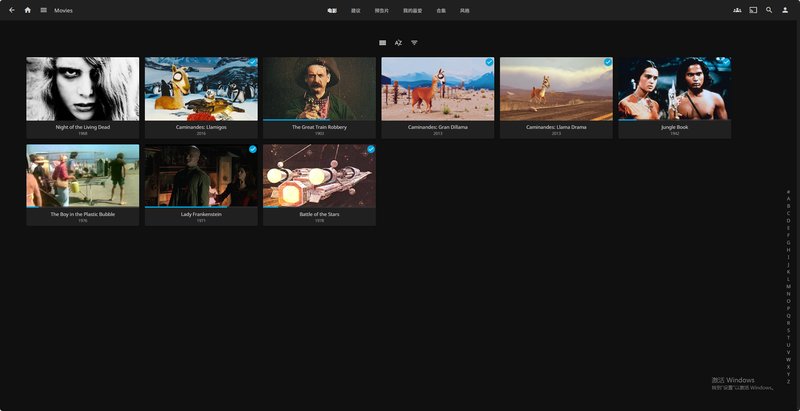Open the view type selector
The height and width of the screenshot is (411, 800).
point(382,43)
